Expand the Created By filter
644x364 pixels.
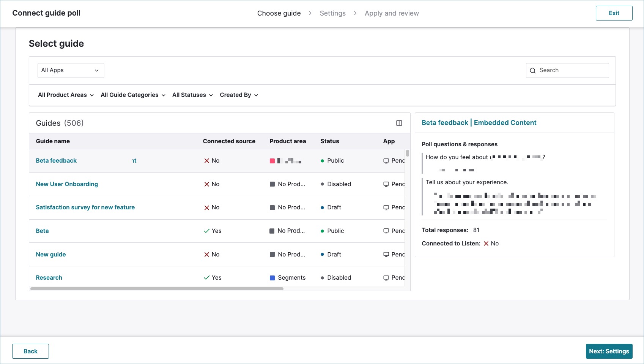pos(239,95)
